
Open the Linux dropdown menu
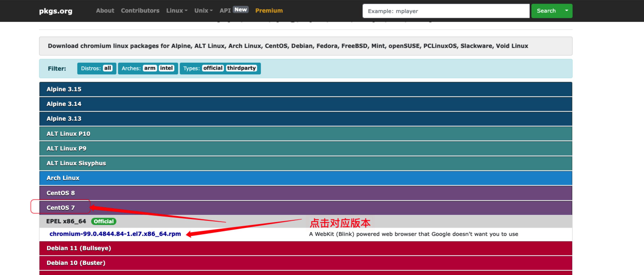(x=176, y=11)
